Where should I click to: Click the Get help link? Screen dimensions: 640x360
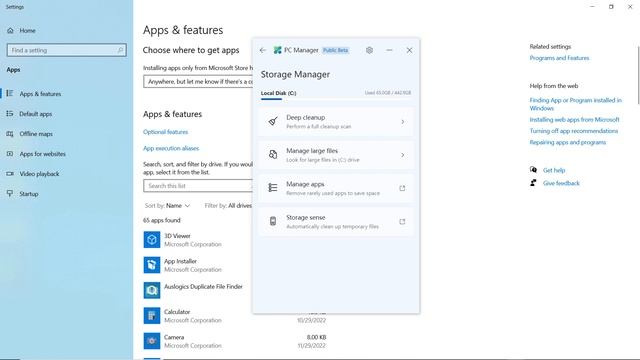(554, 170)
